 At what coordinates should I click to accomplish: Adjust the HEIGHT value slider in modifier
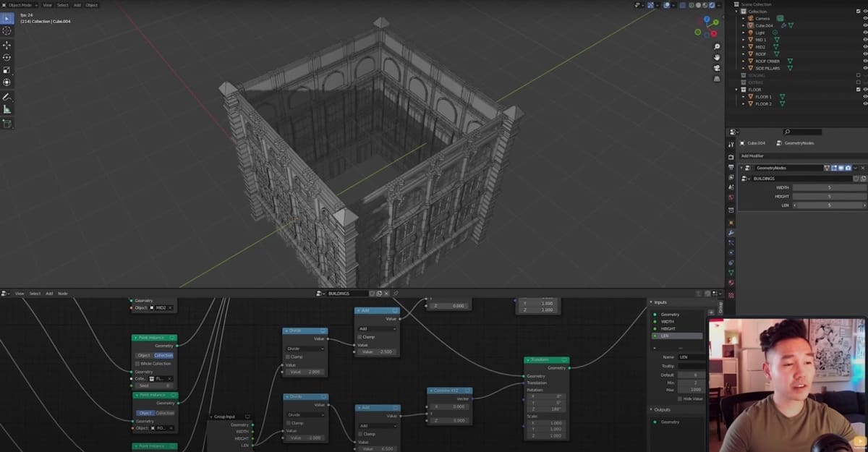point(829,196)
